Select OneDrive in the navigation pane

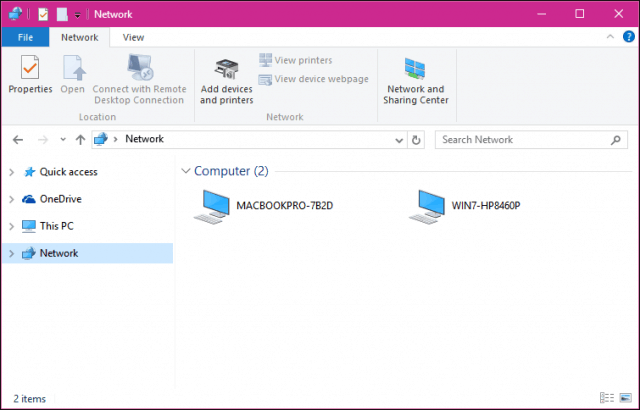[61, 199]
